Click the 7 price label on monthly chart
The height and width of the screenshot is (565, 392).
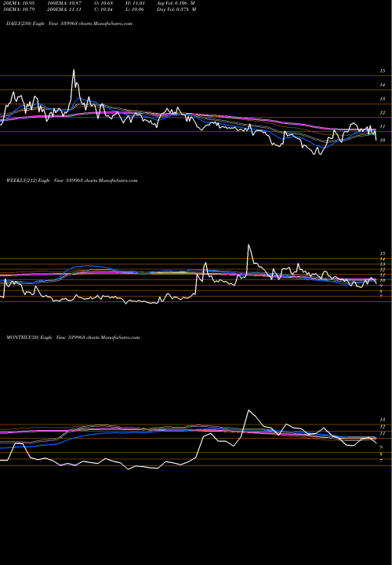tap(381, 461)
